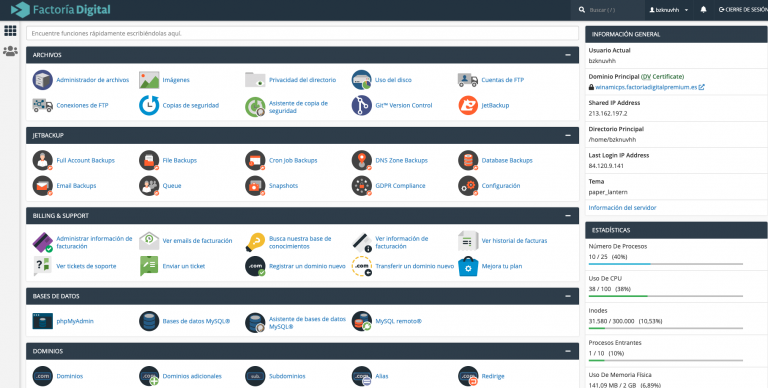The width and height of the screenshot is (768, 388).
Task: Collapse the JETBACKUP section
Action: pos(568,135)
